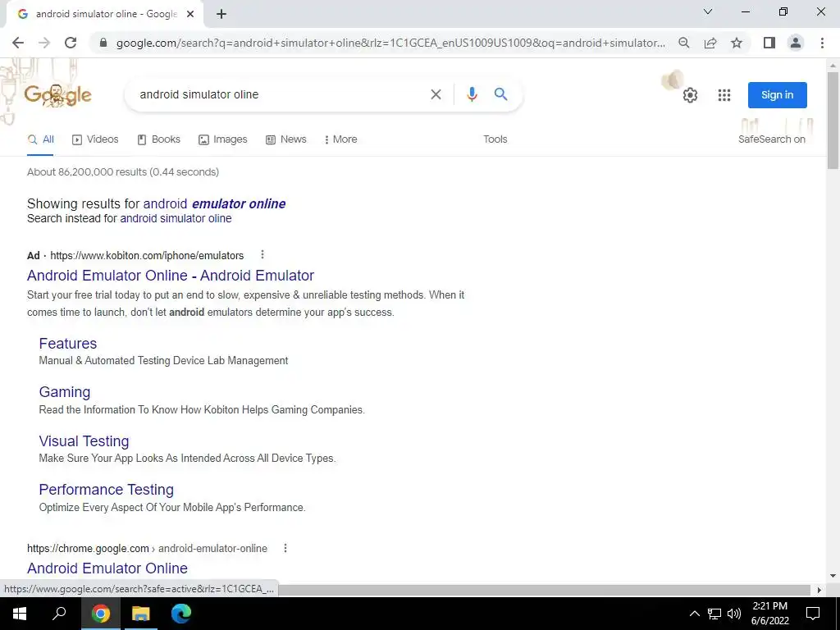Open the search Tools options
840x630 pixels.
click(495, 139)
